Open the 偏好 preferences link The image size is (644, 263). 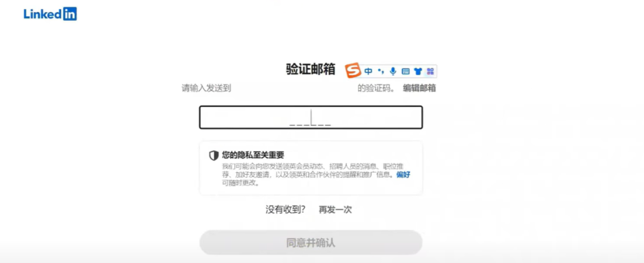point(403,175)
